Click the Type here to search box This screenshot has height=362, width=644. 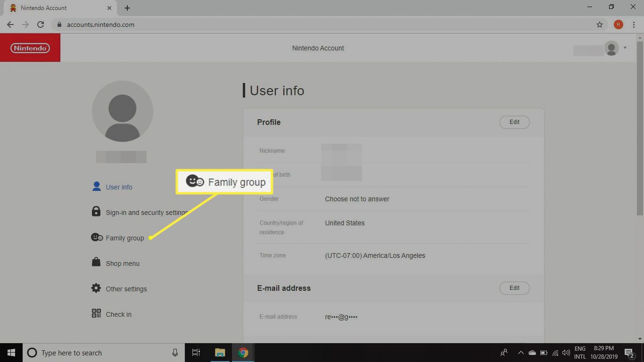click(x=104, y=353)
